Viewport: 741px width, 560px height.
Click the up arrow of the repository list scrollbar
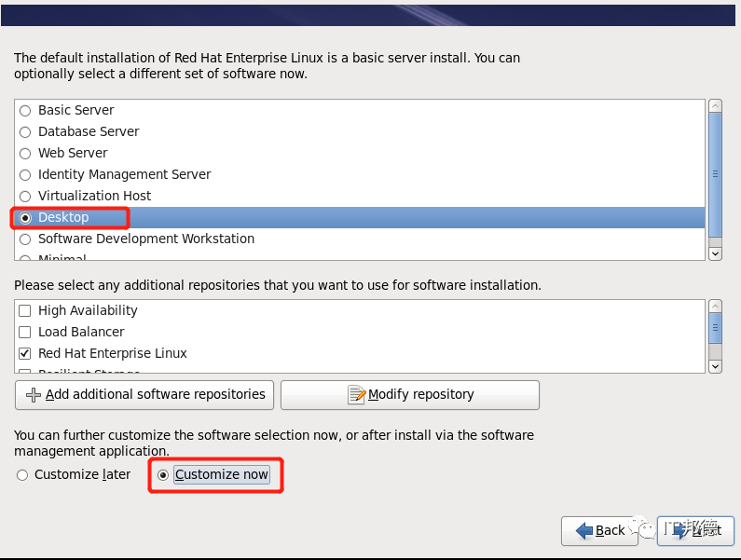(x=716, y=307)
